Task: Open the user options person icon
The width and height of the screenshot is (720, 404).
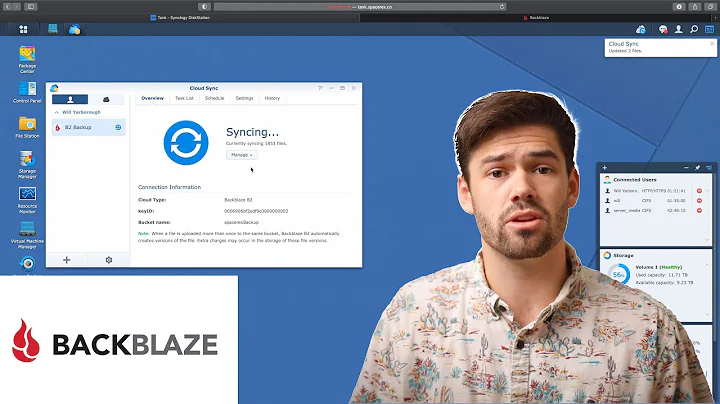Action: [x=678, y=29]
